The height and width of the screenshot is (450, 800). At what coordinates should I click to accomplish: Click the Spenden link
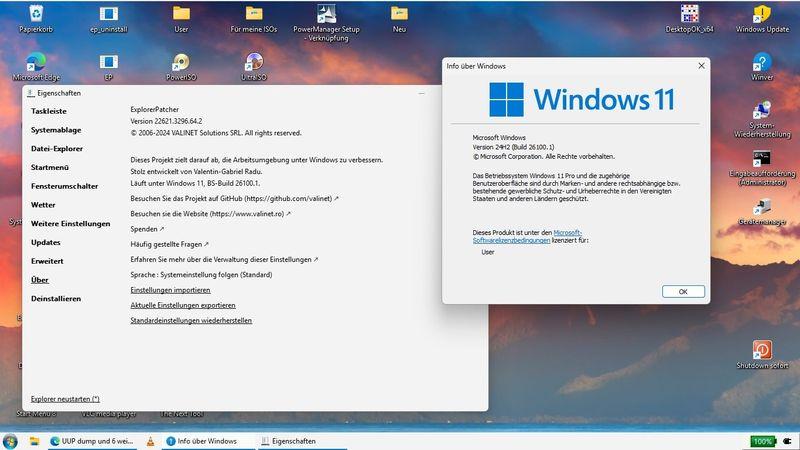tap(147, 229)
